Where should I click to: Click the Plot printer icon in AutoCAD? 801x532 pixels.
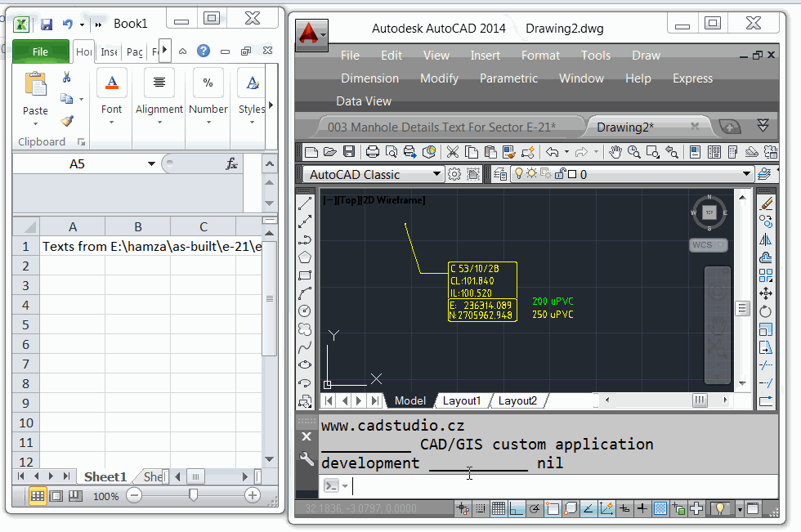pos(373,152)
